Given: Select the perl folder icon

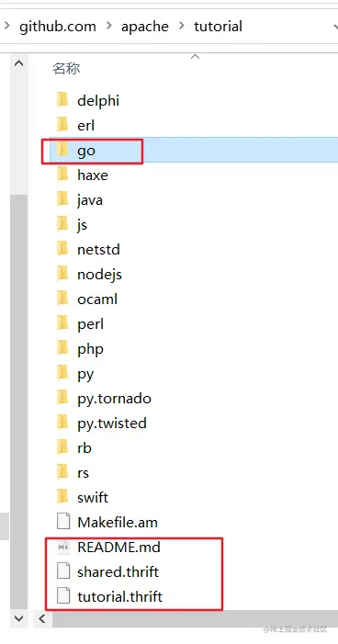Looking at the screenshot, I should pyautogui.click(x=62, y=323).
